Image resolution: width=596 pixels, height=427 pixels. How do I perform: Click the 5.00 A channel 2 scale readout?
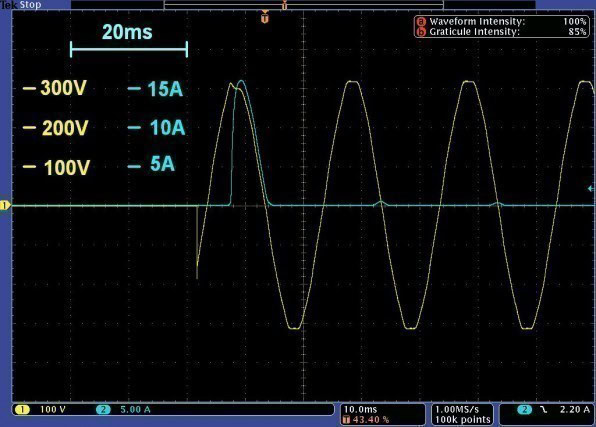point(135,410)
